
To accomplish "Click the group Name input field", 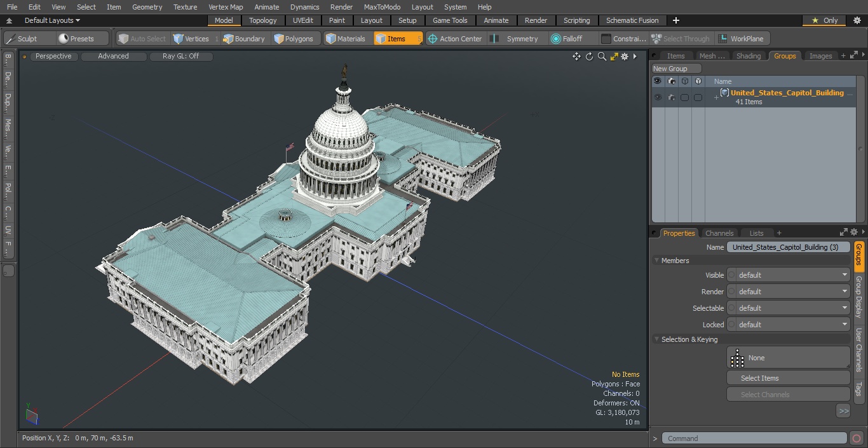I will [x=788, y=247].
